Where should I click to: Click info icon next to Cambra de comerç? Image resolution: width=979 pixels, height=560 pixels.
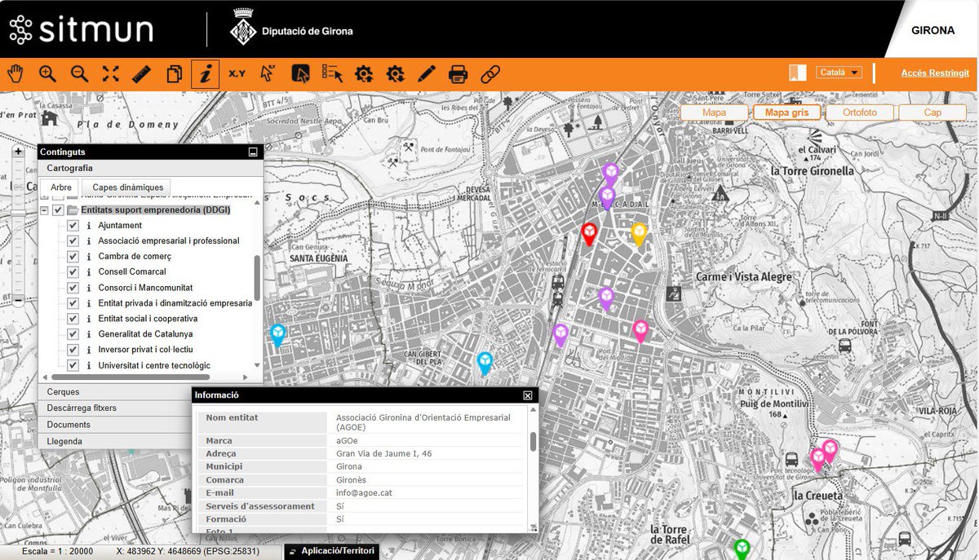pyautogui.click(x=88, y=257)
